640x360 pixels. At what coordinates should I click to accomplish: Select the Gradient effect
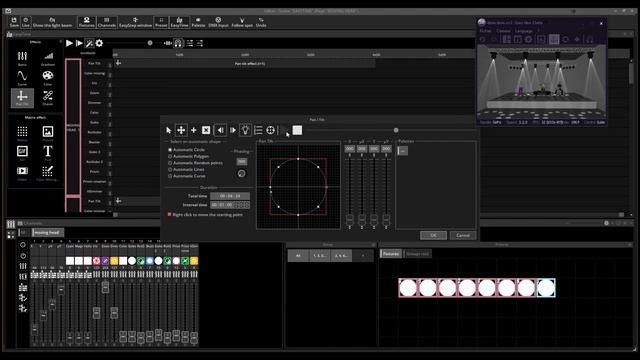pos(48,58)
